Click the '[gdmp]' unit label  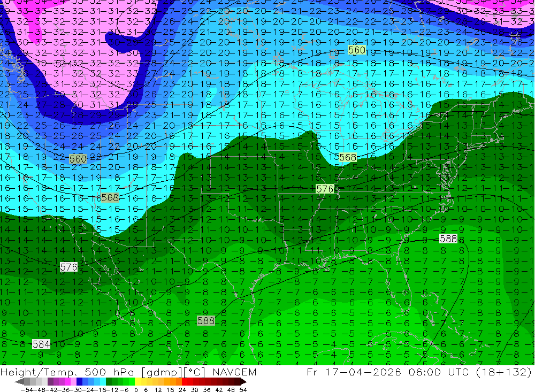click(163, 372)
